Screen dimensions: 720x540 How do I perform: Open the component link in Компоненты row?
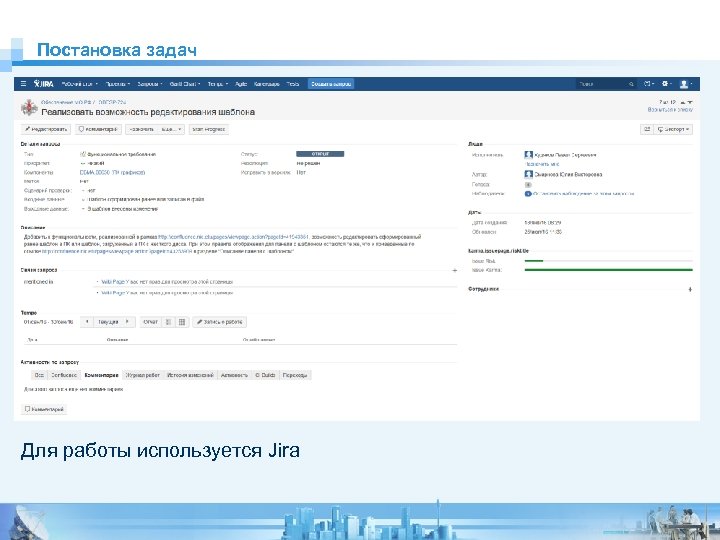pyautogui.click(x=112, y=173)
